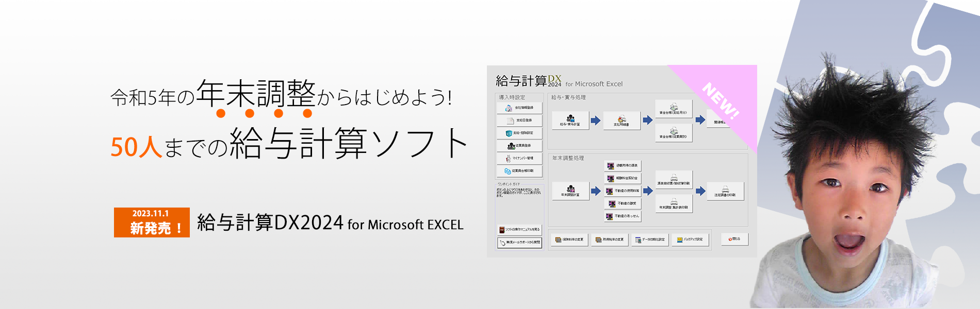Screen dimensions: 980x309
Task: Click 賃金台帳(支給月分) printer button
Action: [673, 109]
